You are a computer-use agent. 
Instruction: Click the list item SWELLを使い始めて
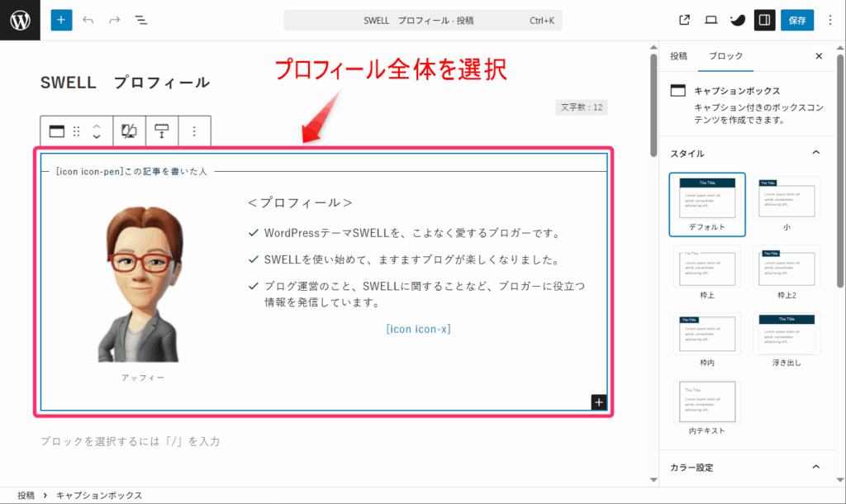pos(413,259)
